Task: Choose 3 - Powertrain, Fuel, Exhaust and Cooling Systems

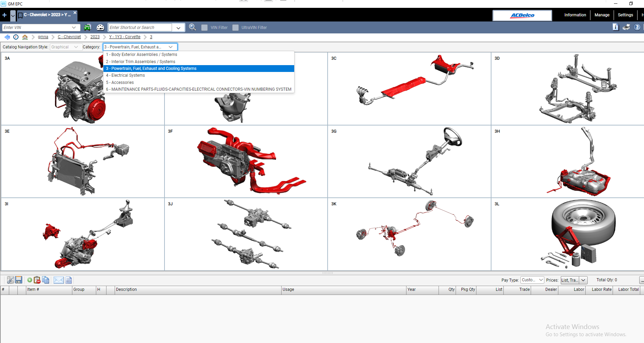Action: tap(199, 69)
